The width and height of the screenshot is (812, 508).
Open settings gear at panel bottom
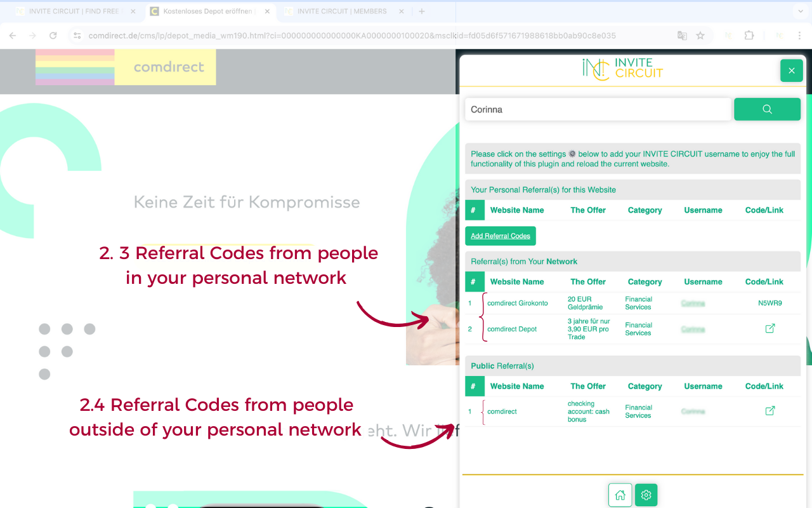(x=646, y=495)
